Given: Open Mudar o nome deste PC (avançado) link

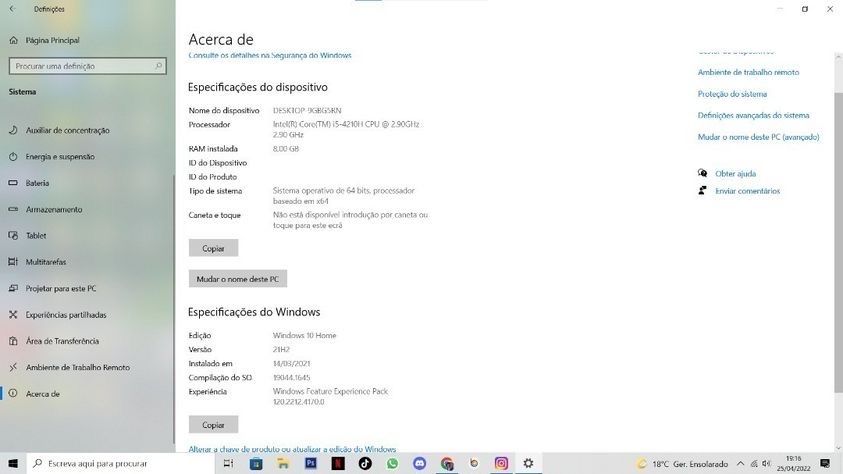Looking at the screenshot, I should point(759,137).
